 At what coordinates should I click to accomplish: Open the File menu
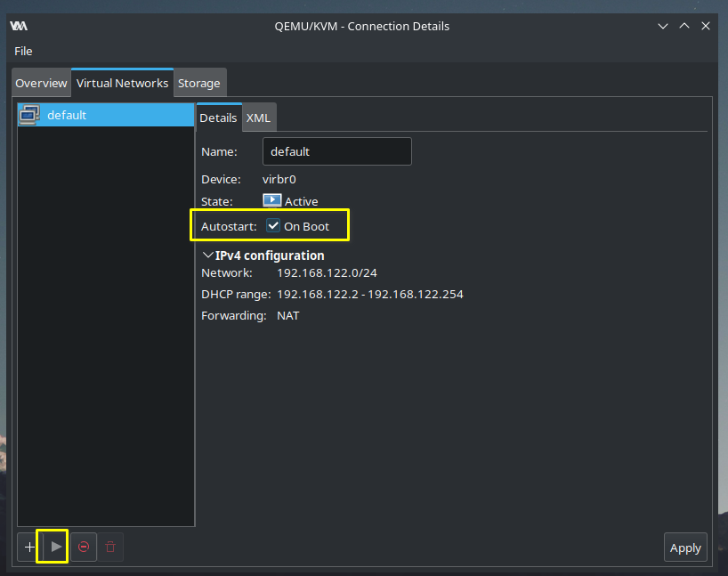click(23, 51)
